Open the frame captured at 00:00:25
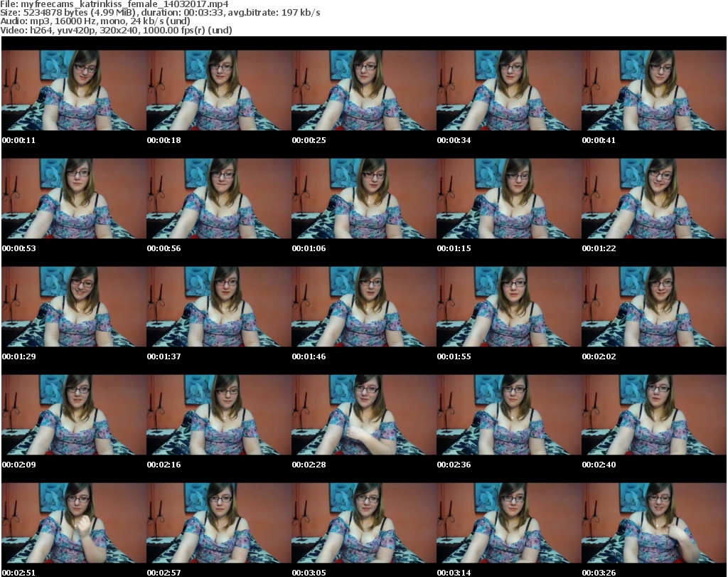728x577 pixels. click(363, 90)
